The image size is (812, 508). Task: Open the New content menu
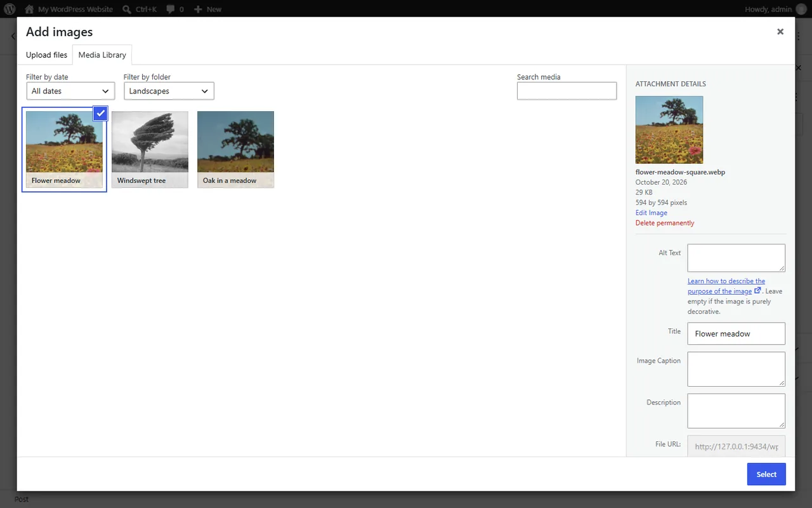click(207, 9)
